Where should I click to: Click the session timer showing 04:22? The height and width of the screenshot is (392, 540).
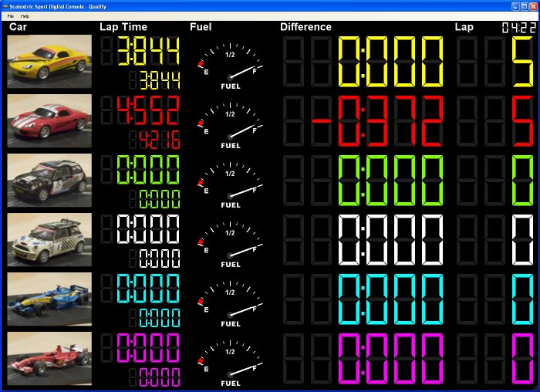tap(516, 27)
